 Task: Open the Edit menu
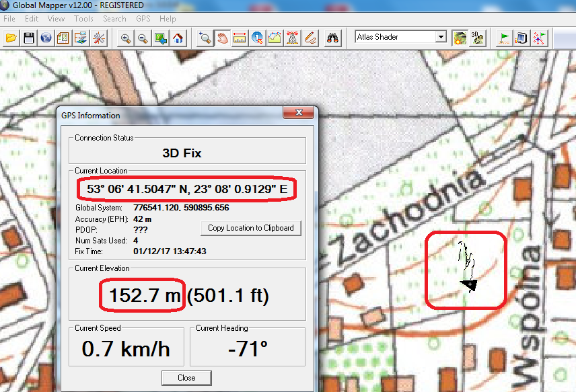pos(32,19)
